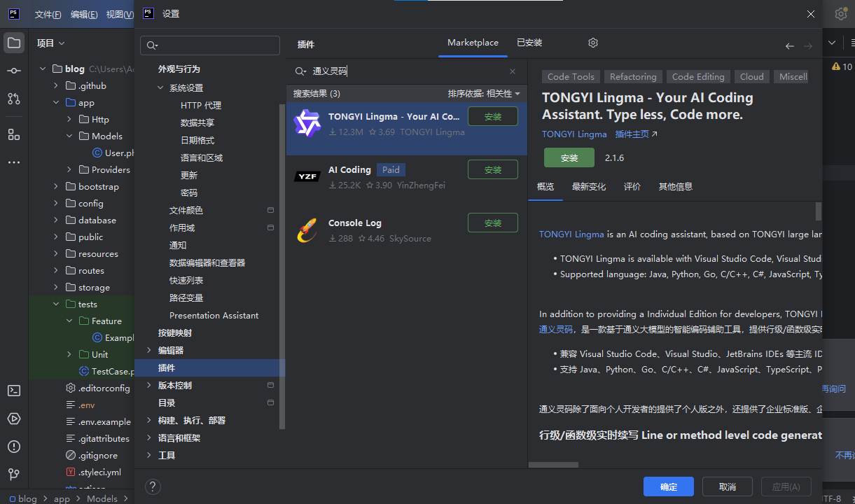This screenshot has width=855, height=504.
Task: Click the back navigation arrow in settings
Action: pyautogui.click(x=790, y=46)
